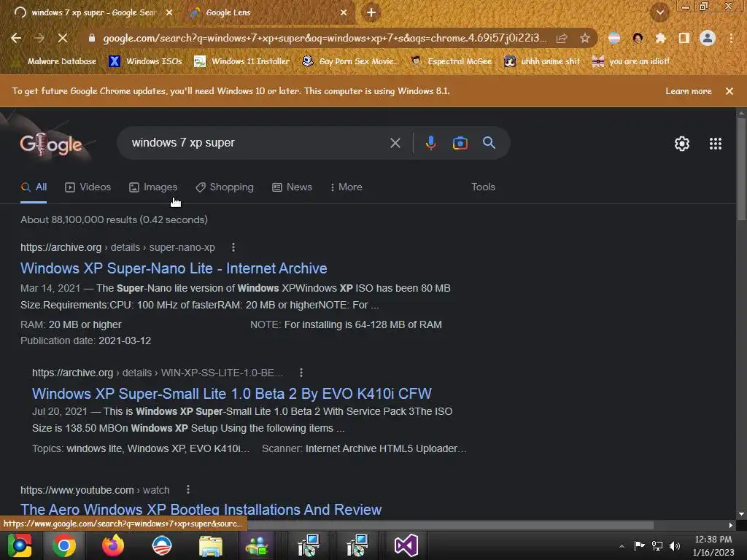Viewport: 747px width, 560px height.
Task: Show hidden system tray icons
Action: pos(622,546)
